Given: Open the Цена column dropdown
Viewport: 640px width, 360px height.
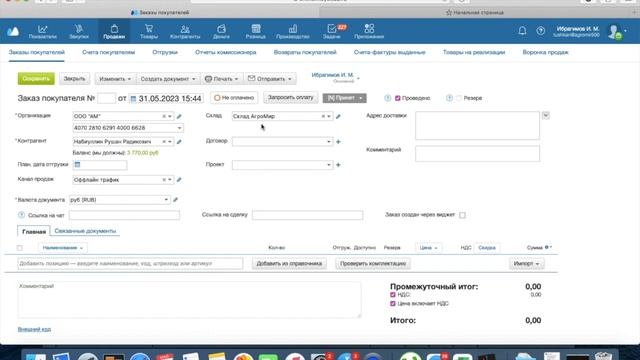Looking at the screenshot, I should 428,248.
